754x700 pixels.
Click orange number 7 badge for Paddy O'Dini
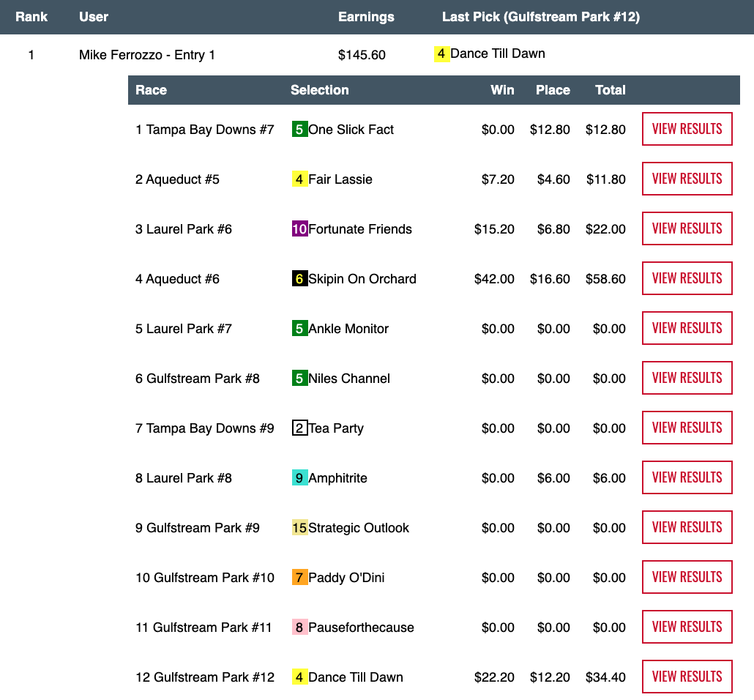tap(299, 578)
